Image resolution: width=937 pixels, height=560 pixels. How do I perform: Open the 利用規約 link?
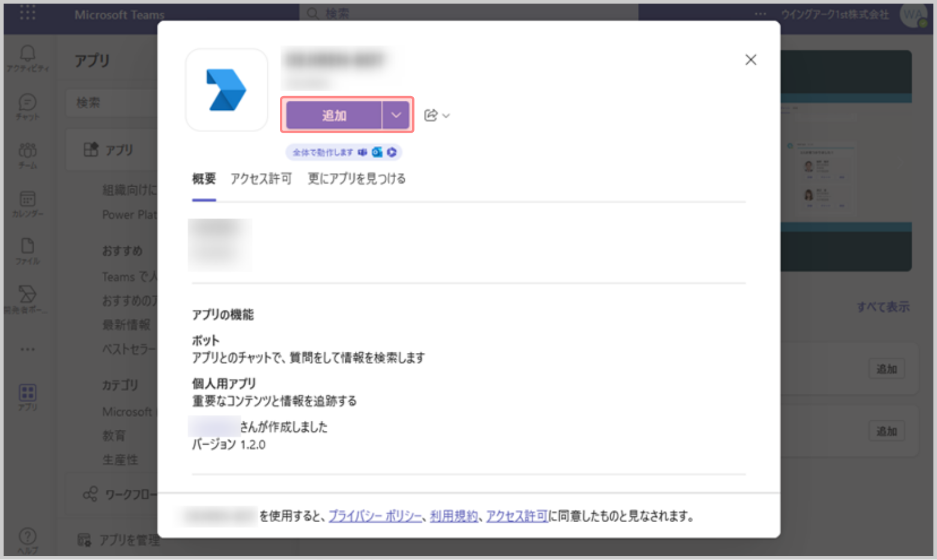pyautogui.click(x=453, y=516)
